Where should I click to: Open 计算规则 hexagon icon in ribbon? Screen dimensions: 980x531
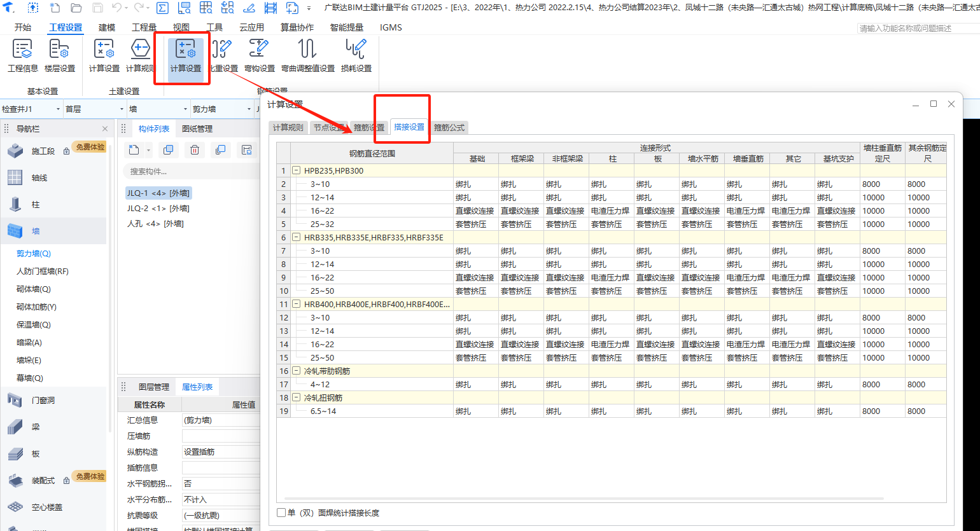point(139,56)
